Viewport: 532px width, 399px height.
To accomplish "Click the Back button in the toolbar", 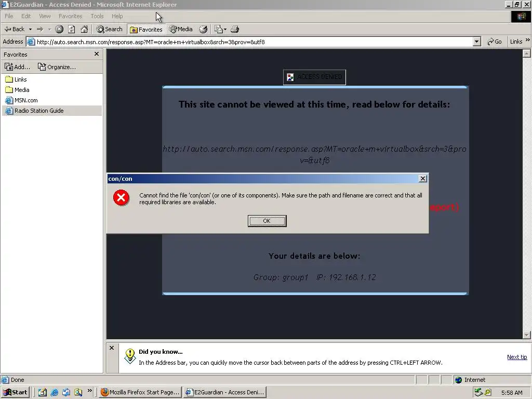I will click(x=14, y=29).
